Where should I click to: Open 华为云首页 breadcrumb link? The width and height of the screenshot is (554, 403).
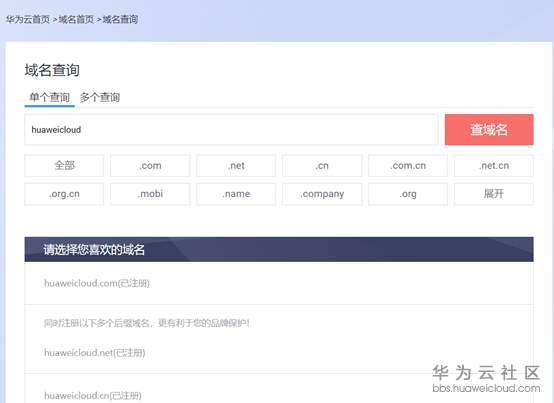point(28,19)
